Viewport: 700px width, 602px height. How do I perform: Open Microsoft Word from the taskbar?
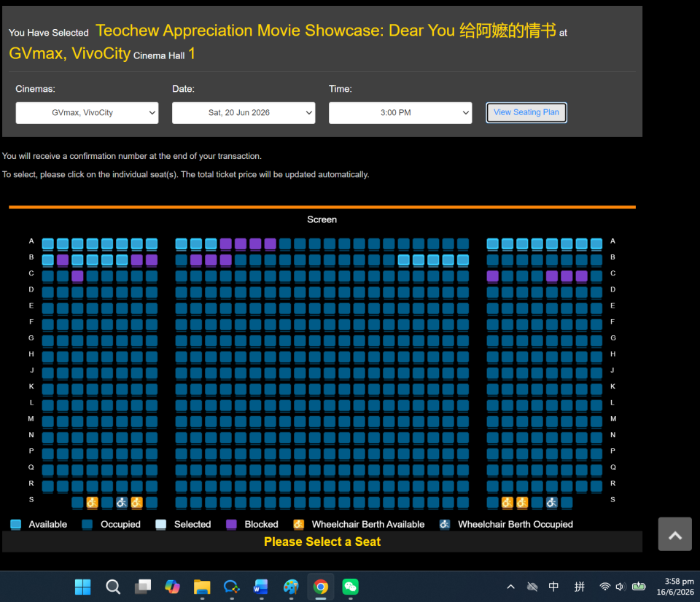click(261, 587)
